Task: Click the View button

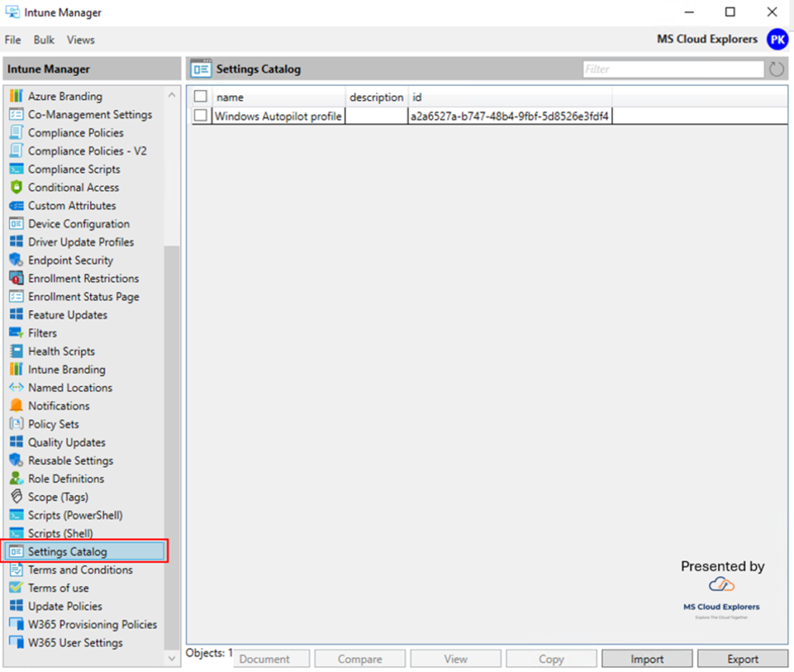Action: [x=455, y=659]
